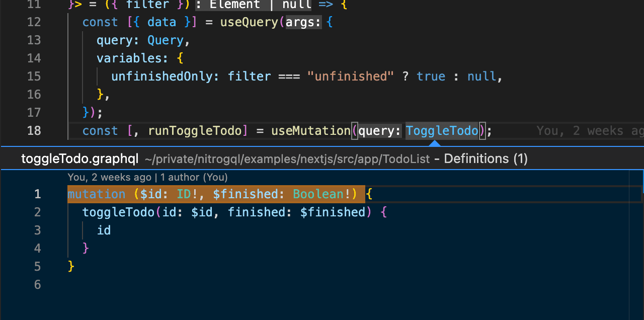
Task: Click the Query type on line 13
Action: pos(166,40)
